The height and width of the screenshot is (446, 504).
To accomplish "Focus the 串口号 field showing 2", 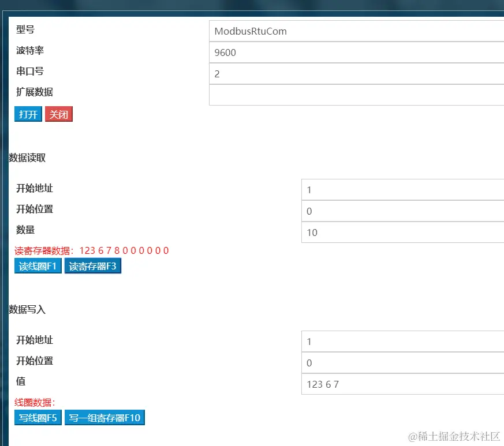I will 356,74.
